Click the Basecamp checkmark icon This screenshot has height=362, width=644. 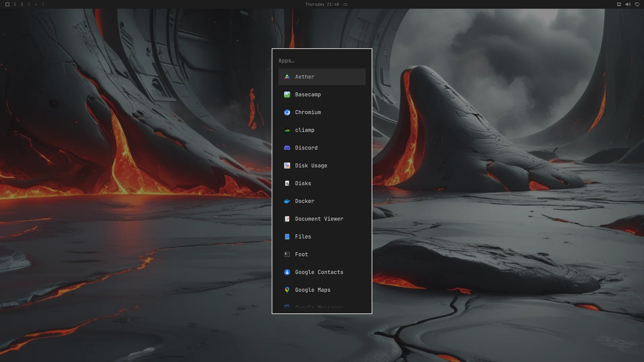tap(287, 95)
